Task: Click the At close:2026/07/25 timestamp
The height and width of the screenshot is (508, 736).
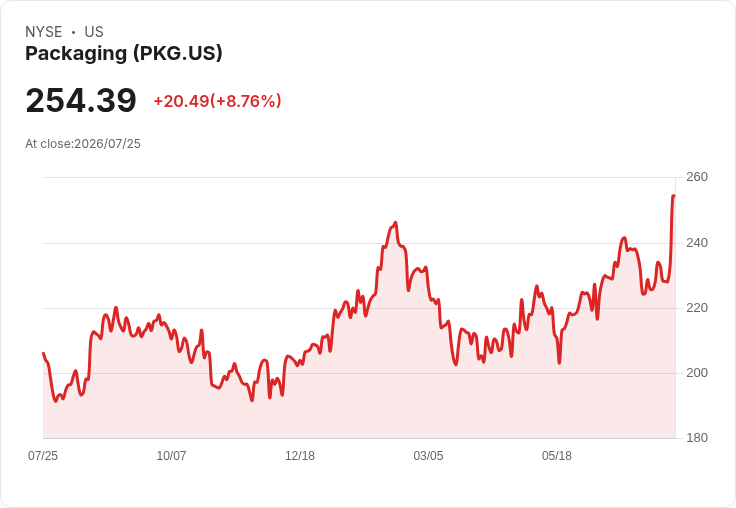Action: pyautogui.click(x=83, y=144)
